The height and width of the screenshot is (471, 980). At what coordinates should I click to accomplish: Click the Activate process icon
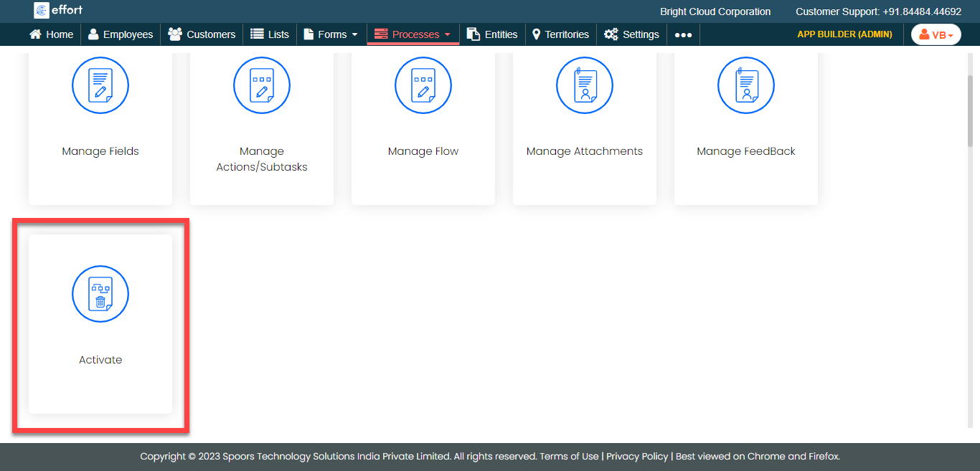coord(100,294)
